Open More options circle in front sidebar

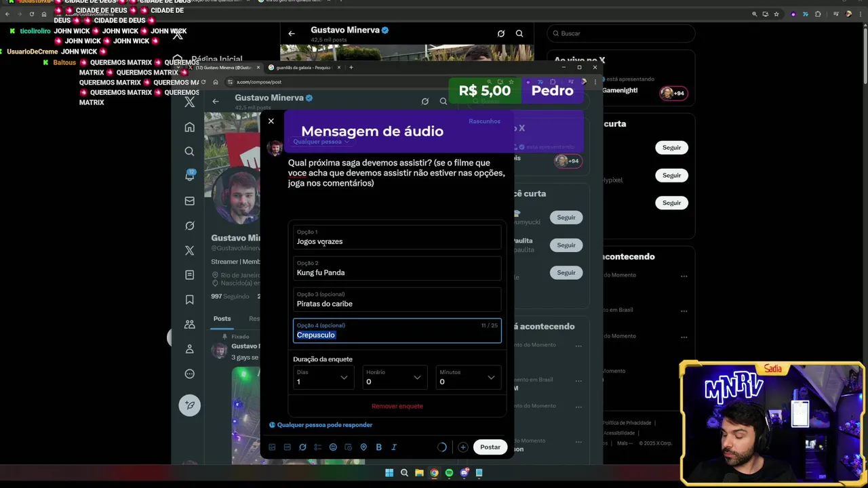(190, 373)
